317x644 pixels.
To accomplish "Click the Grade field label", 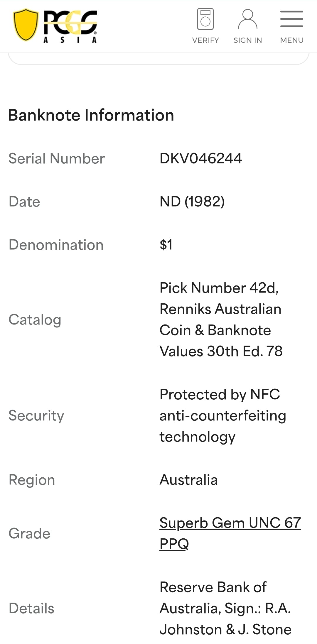I will pyautogui.click(x=29, y=533).
